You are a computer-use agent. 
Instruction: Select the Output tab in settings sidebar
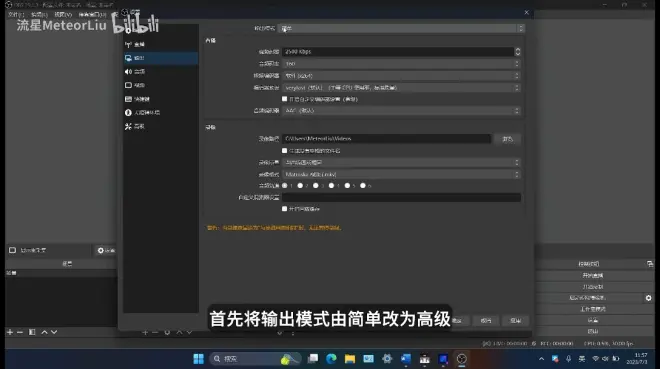160,58
